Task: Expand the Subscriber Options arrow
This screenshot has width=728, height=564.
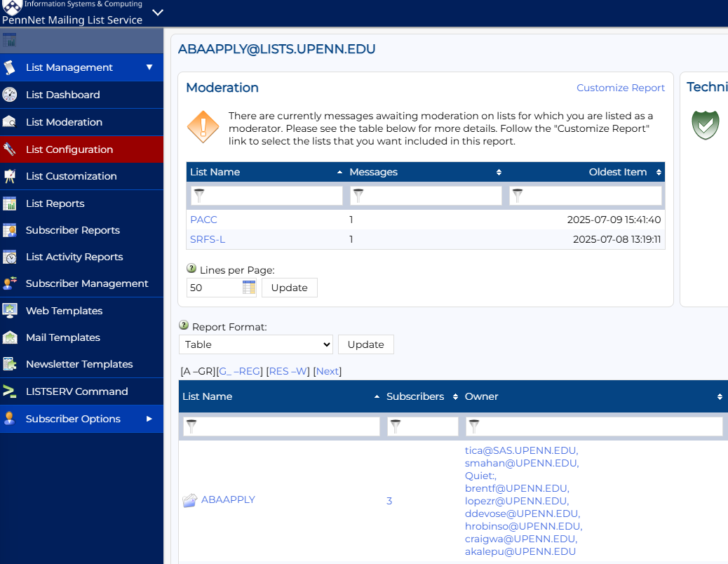Action: tap(149, 419)
